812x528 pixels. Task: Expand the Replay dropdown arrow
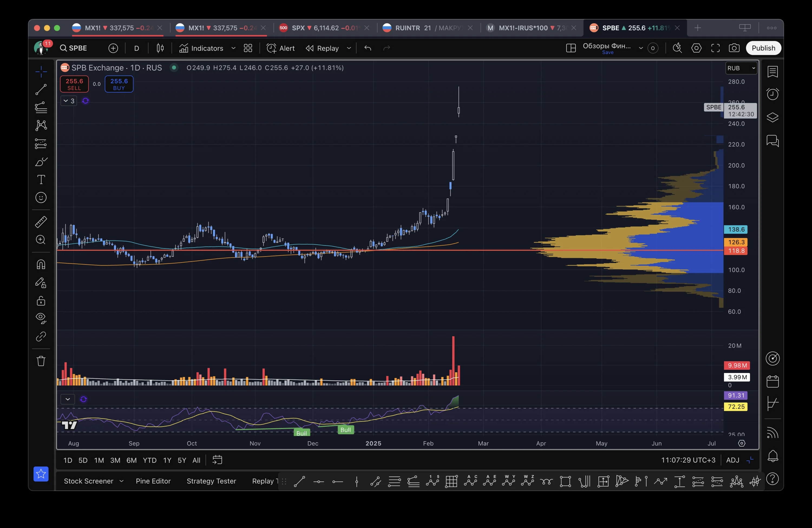[349, 48]
